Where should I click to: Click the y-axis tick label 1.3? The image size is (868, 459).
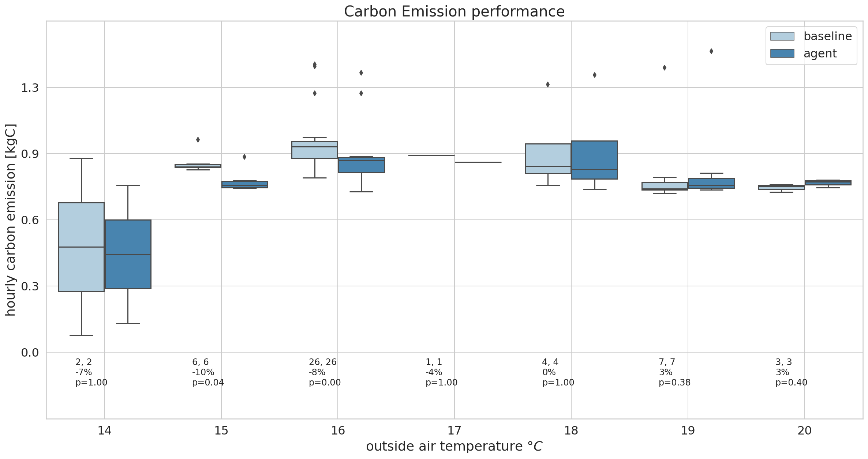click(29, 88)
